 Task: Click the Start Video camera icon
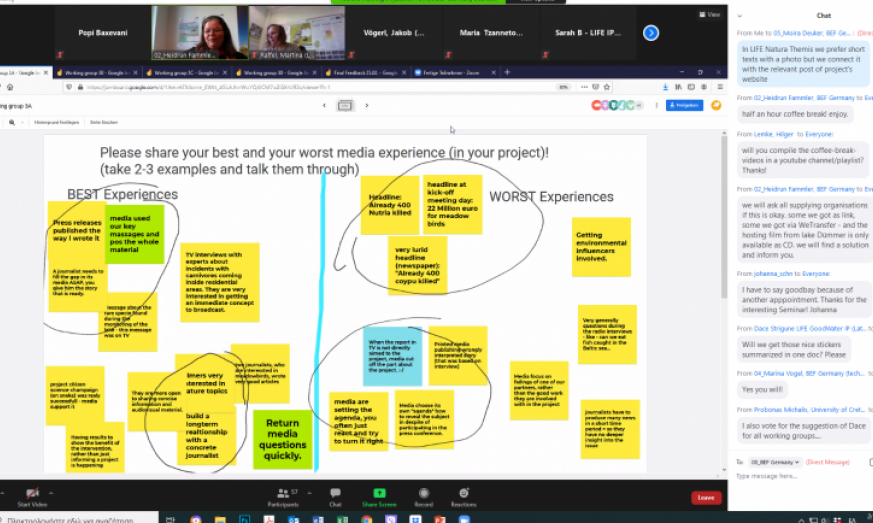pyautogui.click(x=32, y=493)
